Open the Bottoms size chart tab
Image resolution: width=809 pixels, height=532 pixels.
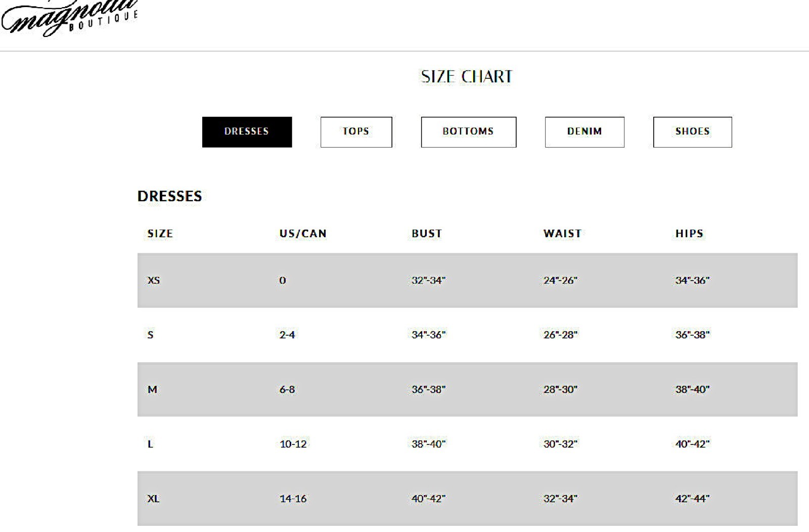coord(468,132)
